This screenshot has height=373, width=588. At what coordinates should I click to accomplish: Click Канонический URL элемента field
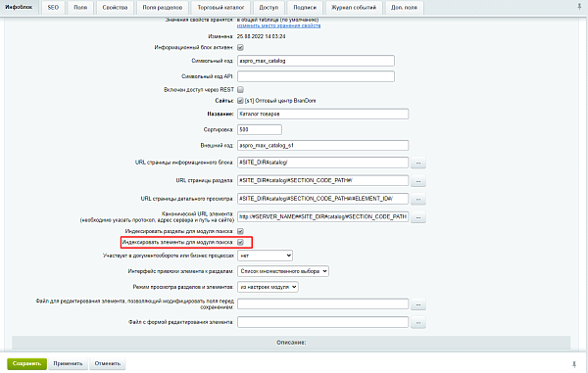pos(322,216)
